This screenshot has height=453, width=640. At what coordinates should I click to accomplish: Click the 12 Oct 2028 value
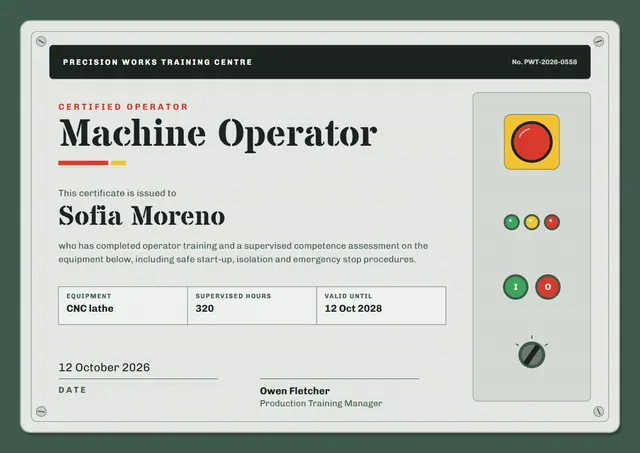click(x=353, y=309)
